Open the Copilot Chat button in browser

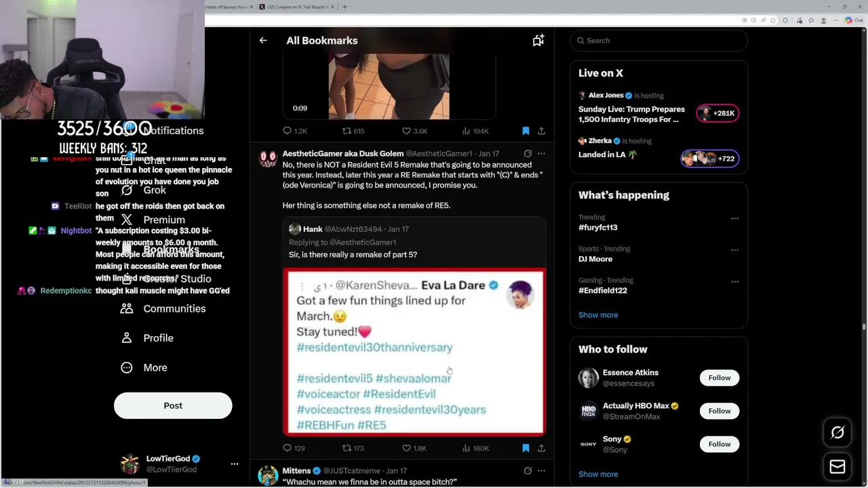[854, 20]
